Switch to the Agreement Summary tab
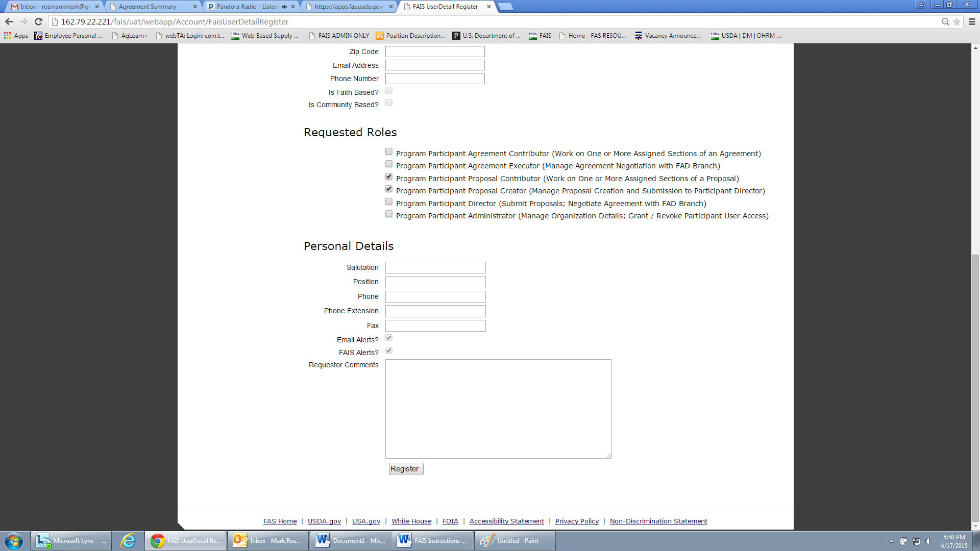This screenshot has height=551, width=980. [x=148, y=7]
